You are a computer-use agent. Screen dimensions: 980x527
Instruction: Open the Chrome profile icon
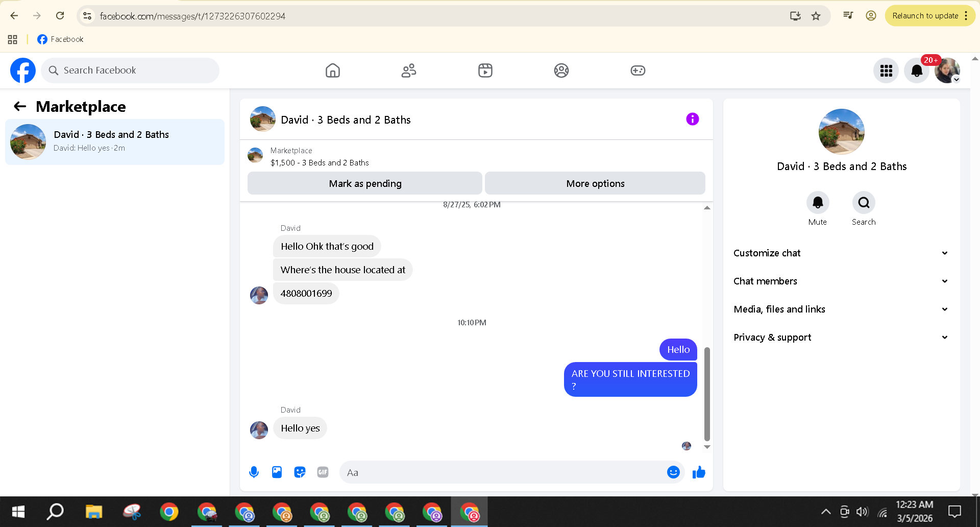[871, 16]
